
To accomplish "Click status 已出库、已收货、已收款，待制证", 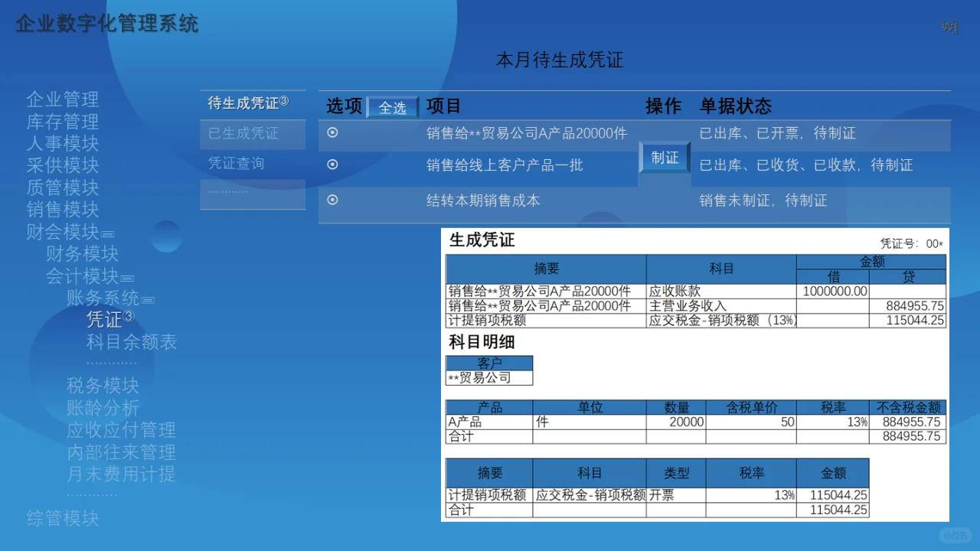I will [x=806, y=165].
